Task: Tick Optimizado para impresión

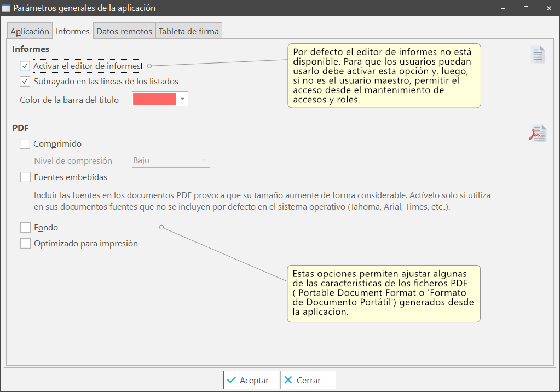Action: click(25, 244)
